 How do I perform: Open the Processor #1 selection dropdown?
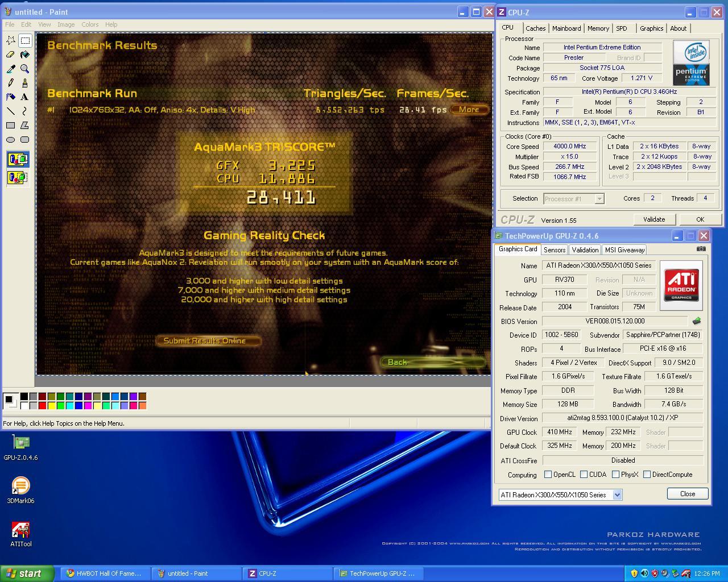tap(599, 198)
